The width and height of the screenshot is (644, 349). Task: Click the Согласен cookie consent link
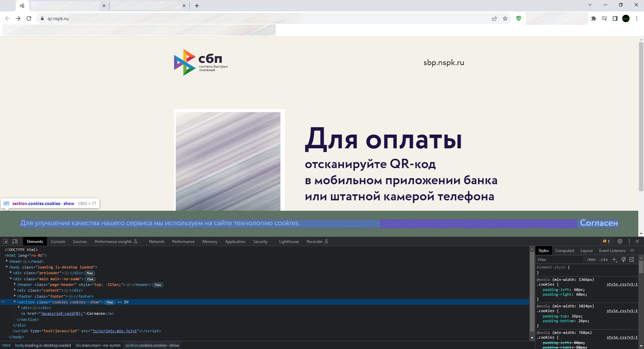[598, 223]
